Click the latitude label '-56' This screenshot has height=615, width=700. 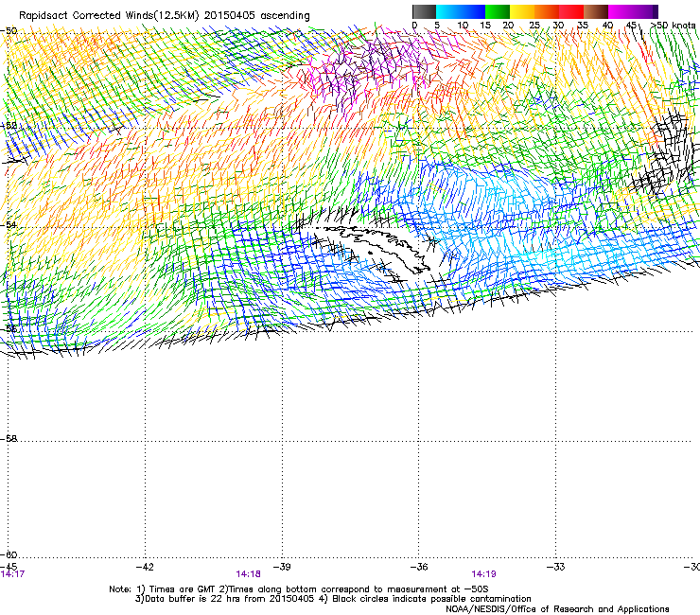[9, 328]
